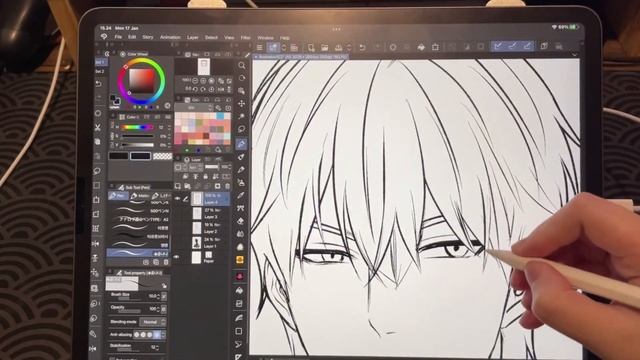Select no anti-aliasing option
Screen dimensions: 640x360
point(137,334)
